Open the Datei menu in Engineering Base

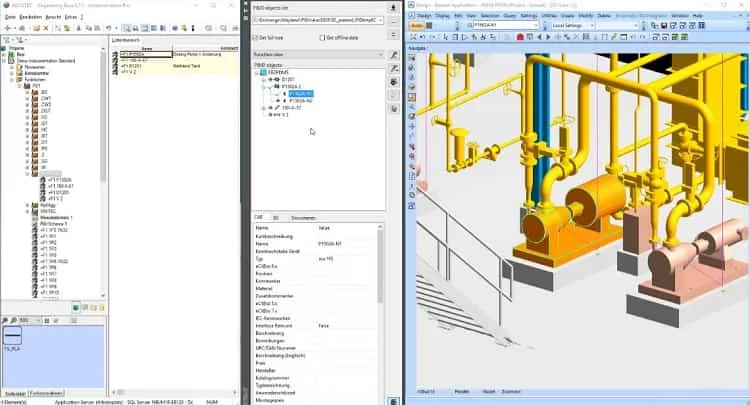click(x=10, y=17)
